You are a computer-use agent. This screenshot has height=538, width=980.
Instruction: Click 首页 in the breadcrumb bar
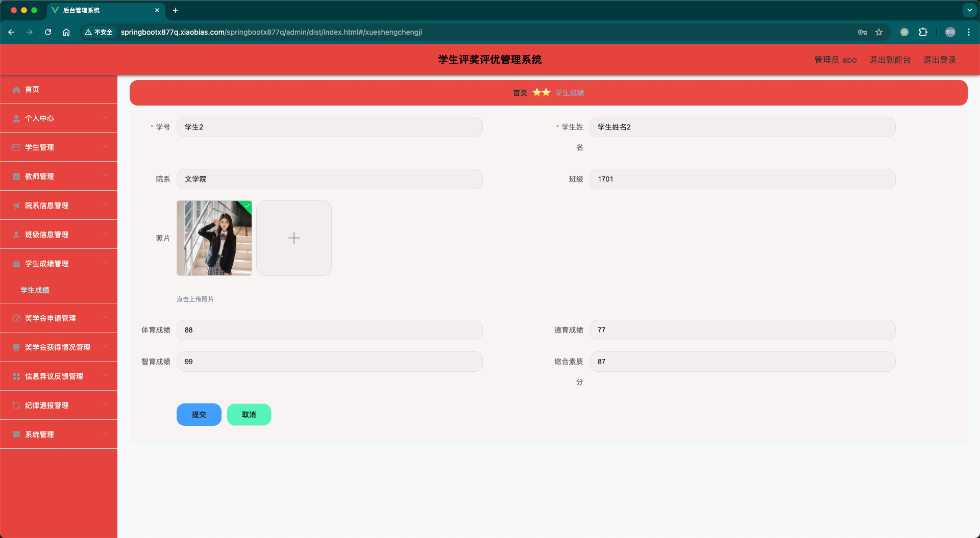(x=520, y=93)
